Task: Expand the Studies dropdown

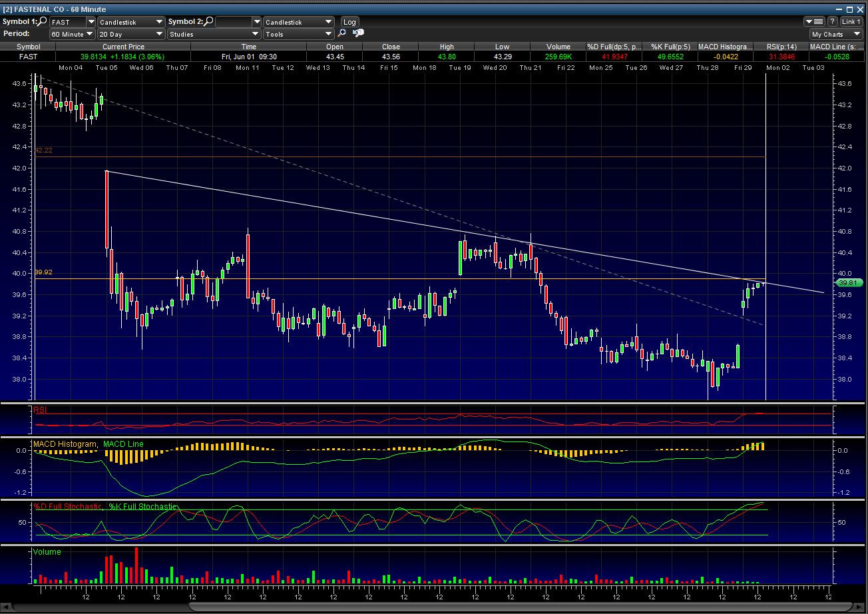Action: [214, 34]
